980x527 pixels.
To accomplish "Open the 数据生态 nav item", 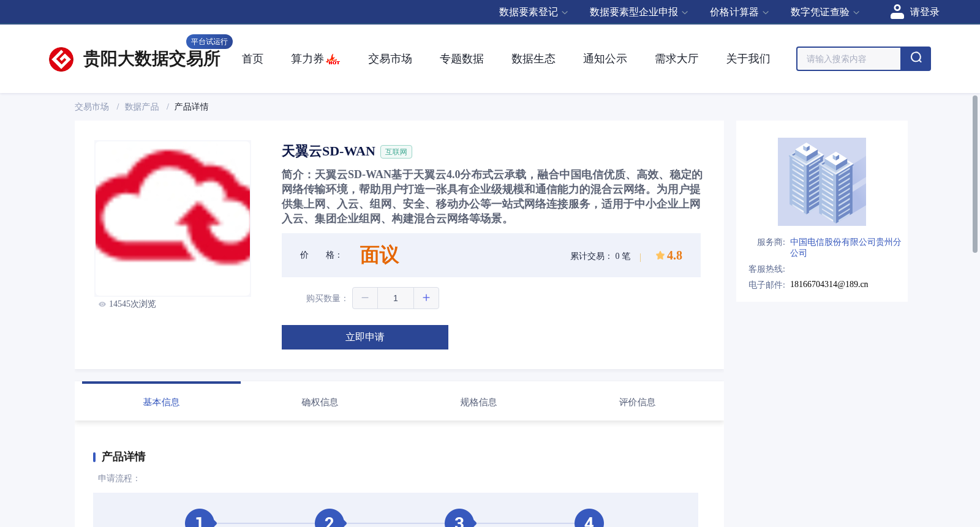I will 533,59.
